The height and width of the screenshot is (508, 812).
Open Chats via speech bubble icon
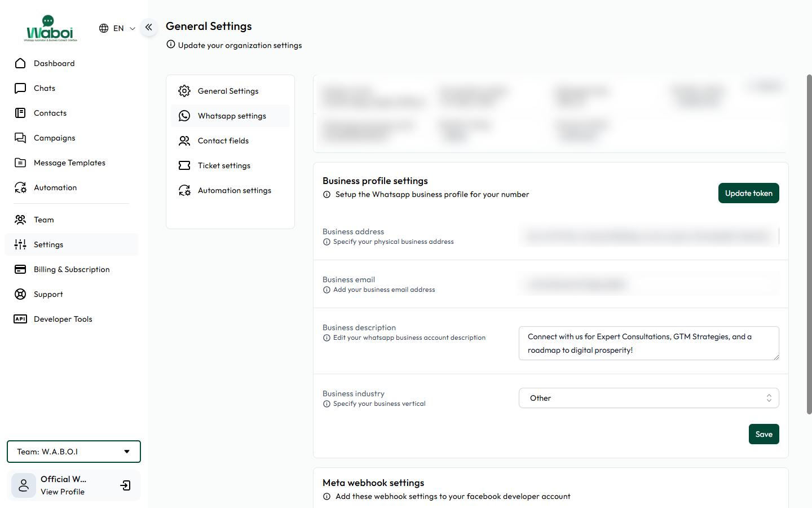20,88
